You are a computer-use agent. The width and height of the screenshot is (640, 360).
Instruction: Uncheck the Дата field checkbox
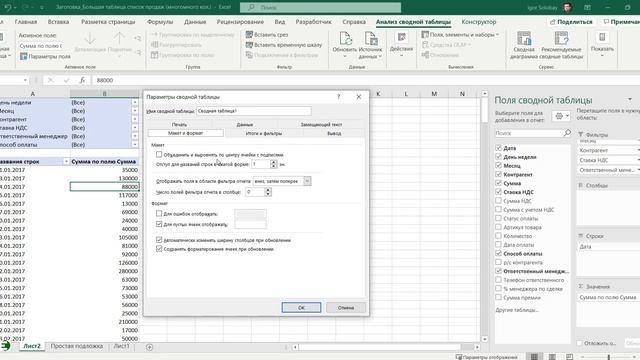(x=498, y=148)
